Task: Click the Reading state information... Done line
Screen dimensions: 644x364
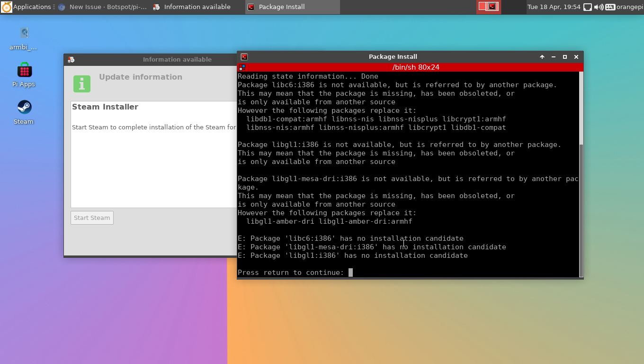Action: (x=308, y=76)
